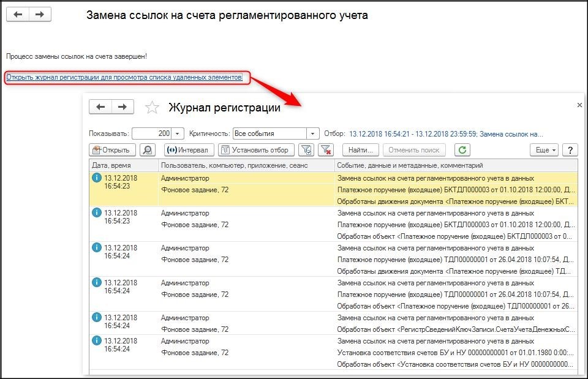Click the Показывать number field with 200
The image size is (588, 379).
click(151, 133)
